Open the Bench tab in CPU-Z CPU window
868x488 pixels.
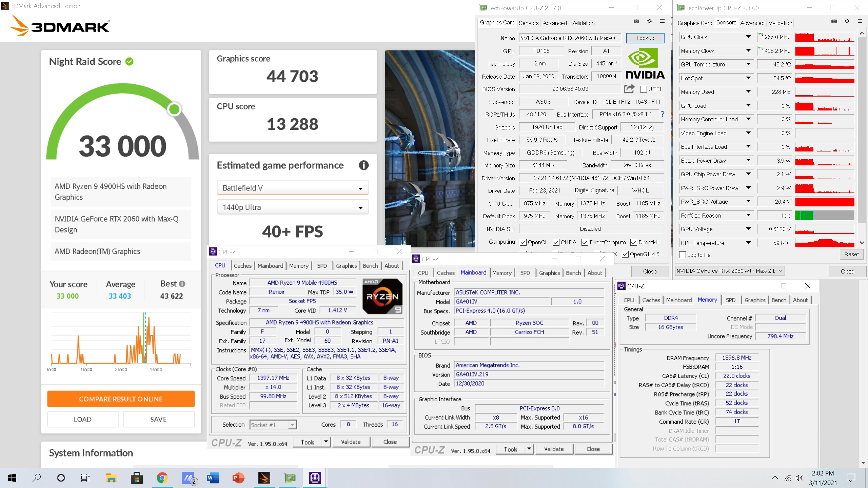pos(370,266)
